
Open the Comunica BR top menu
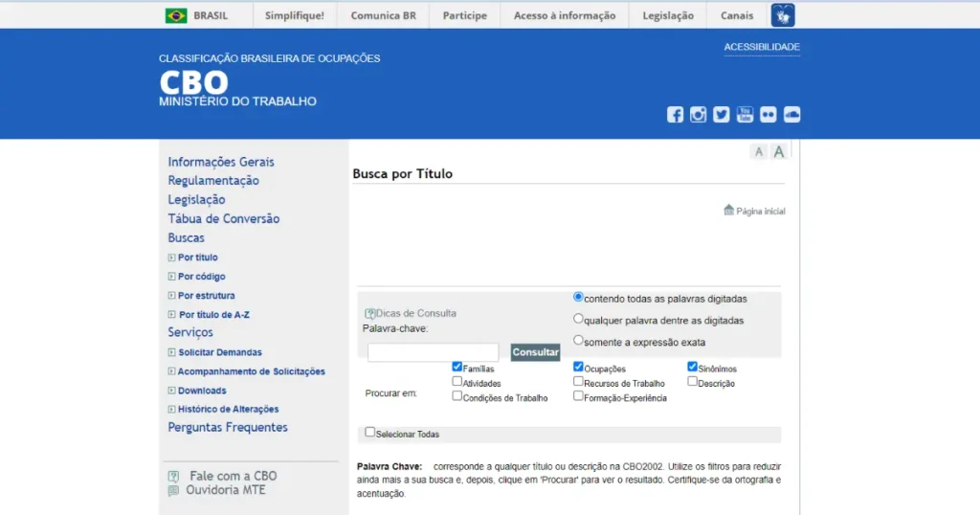click(x=383, y=15)
